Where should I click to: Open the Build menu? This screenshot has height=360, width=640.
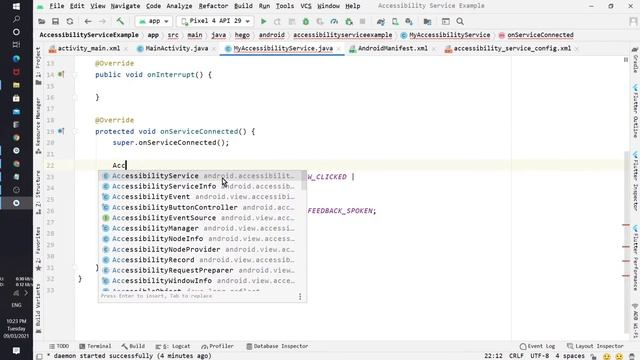click(243, 6)
